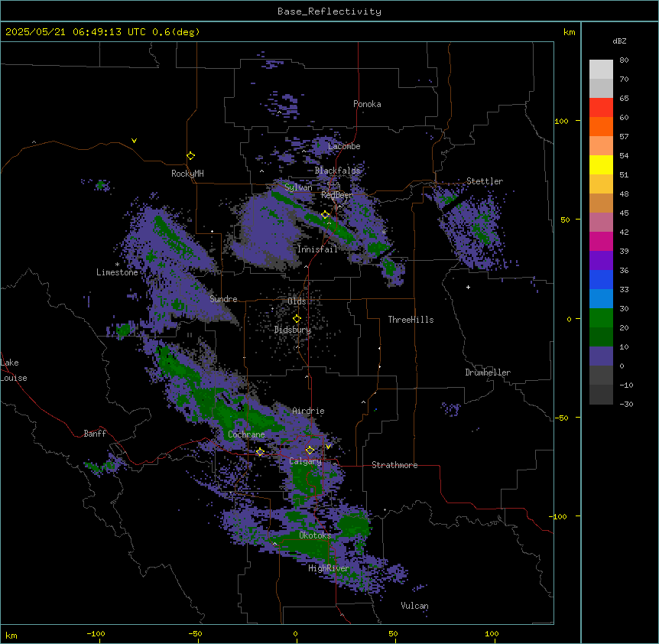Click the Cochrane town label
The width and height of the screenshot is (659, 644).
[246, 434]
